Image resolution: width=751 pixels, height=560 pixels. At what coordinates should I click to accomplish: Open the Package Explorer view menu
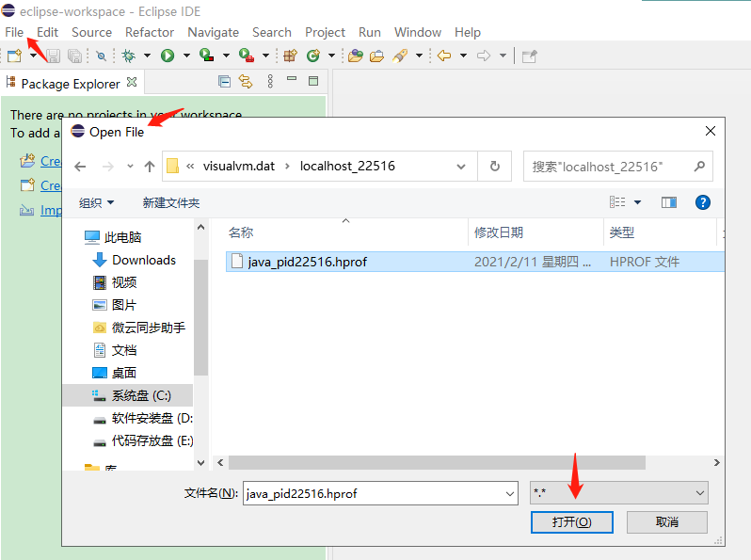tap(270, 82)
